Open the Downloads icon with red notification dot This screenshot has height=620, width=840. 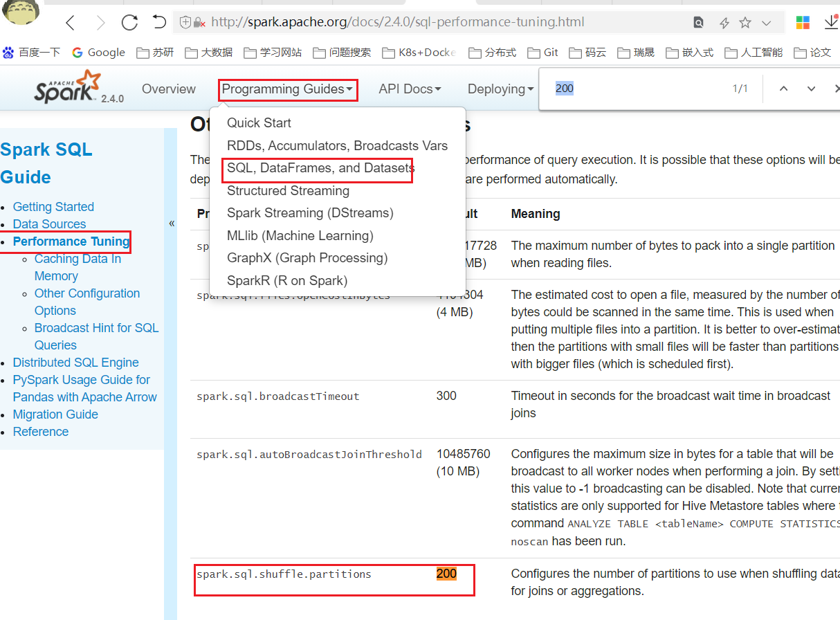pos(831,21)
